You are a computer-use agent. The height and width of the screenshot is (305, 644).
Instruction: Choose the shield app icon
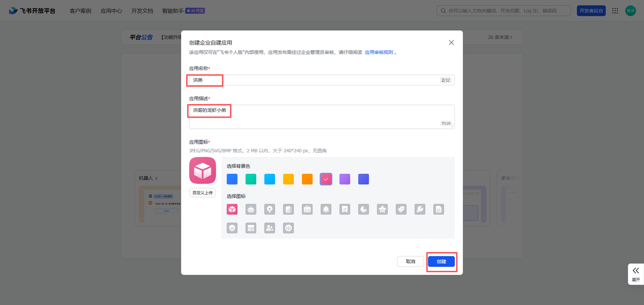click(x=232, y=228)
